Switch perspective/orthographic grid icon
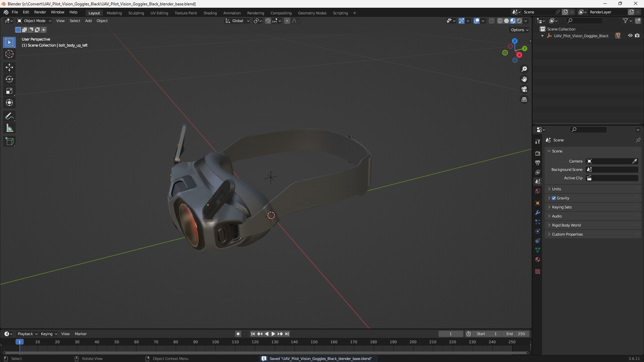The width and height of the screenshot is (644, 362). [524, 100]
